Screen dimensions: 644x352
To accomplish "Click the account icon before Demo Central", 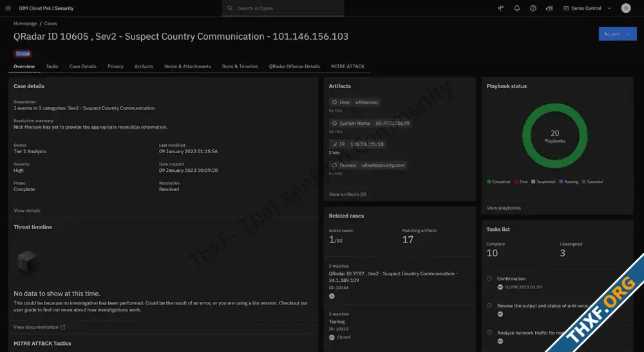I will click(566, 8).
